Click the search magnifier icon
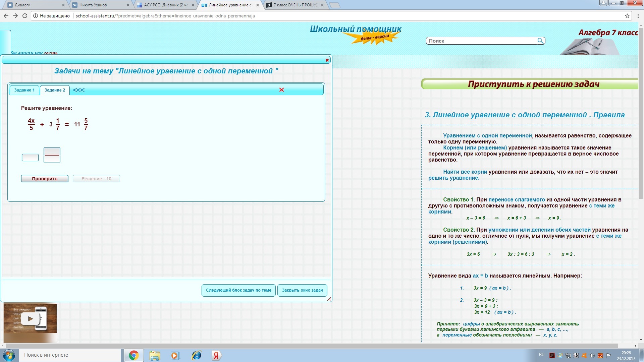Screen dimensions: 644x362 pos(540,41)
